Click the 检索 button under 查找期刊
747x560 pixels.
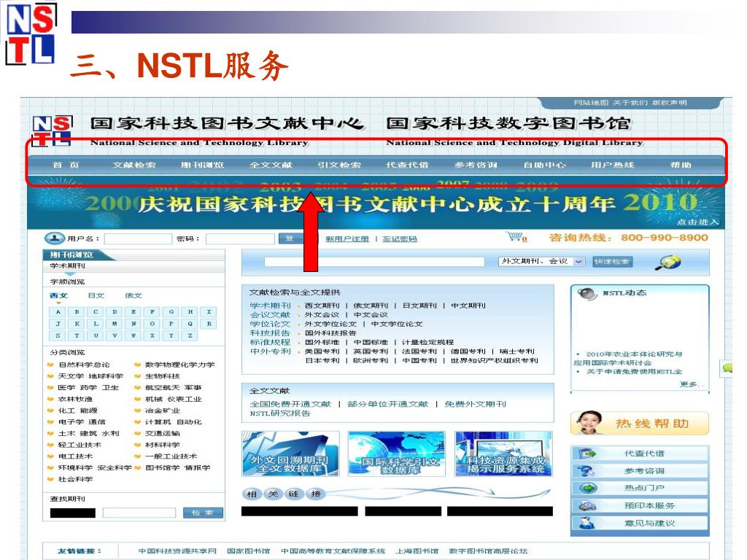[x=203, y=513]
